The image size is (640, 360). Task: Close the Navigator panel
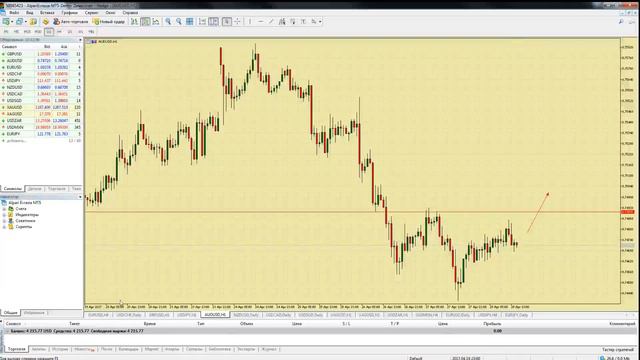click(x=80, y=197)
